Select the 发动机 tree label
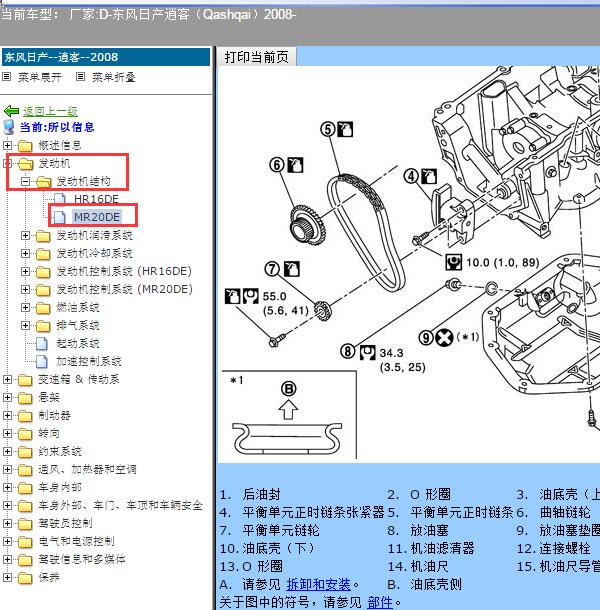Viewport: 600px width, 610px height. click(54, 163)
